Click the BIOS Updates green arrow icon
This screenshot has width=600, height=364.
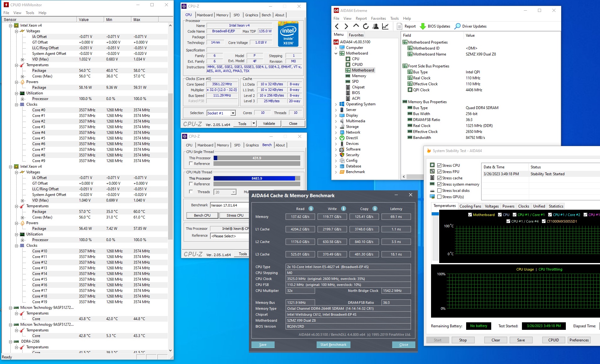pos(423,26)
